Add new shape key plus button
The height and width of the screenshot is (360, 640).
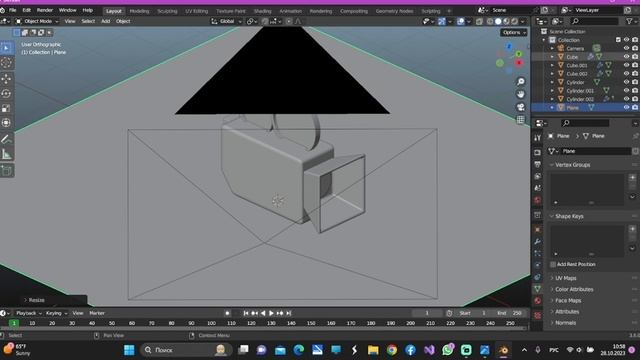632,229
